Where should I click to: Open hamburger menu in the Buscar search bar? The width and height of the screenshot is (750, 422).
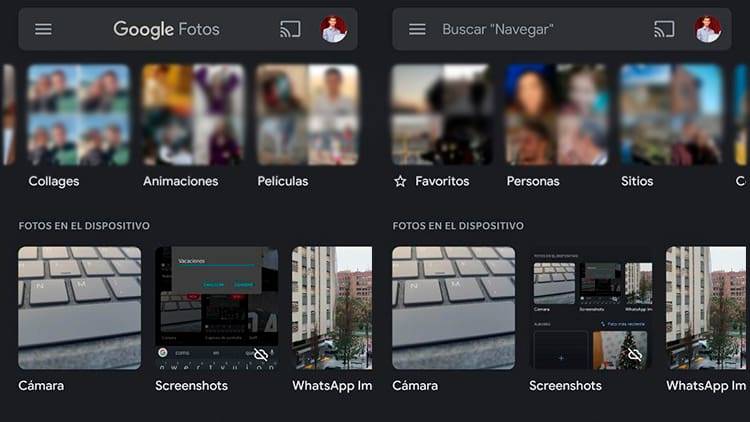point(417,30)
